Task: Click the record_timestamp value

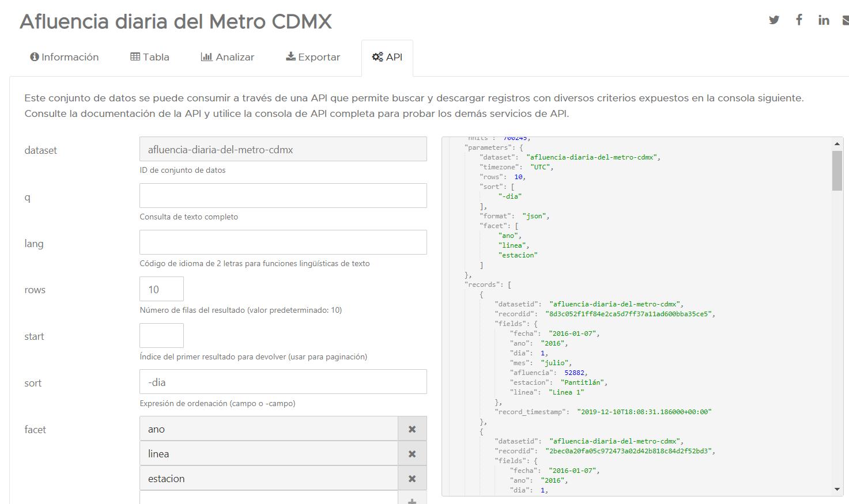Action: point(644,412)
